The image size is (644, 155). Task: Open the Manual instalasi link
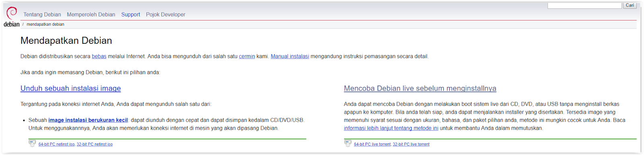click(290, 56)
